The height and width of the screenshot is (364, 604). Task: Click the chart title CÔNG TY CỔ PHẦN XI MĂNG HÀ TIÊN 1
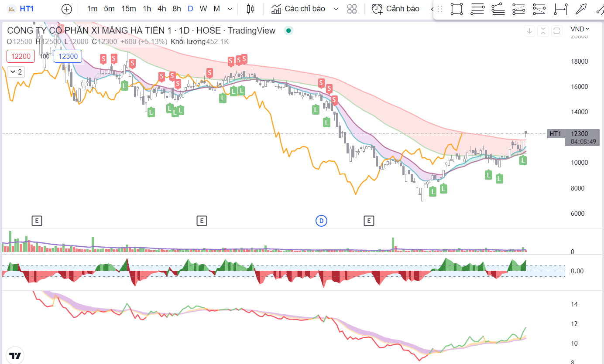89,31
